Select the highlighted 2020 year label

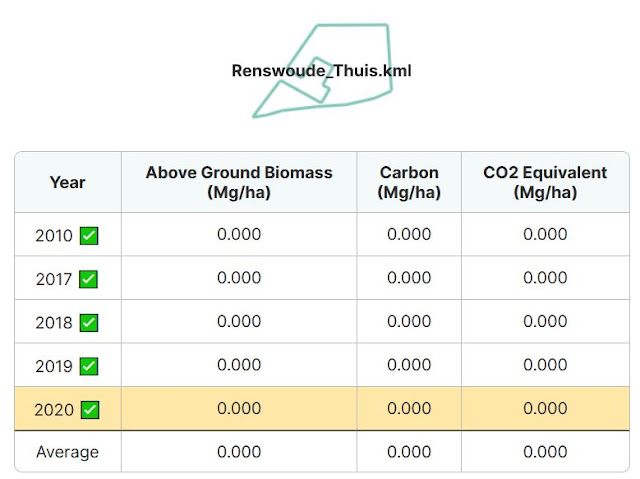pyautogui.click(x=54, y=410)
